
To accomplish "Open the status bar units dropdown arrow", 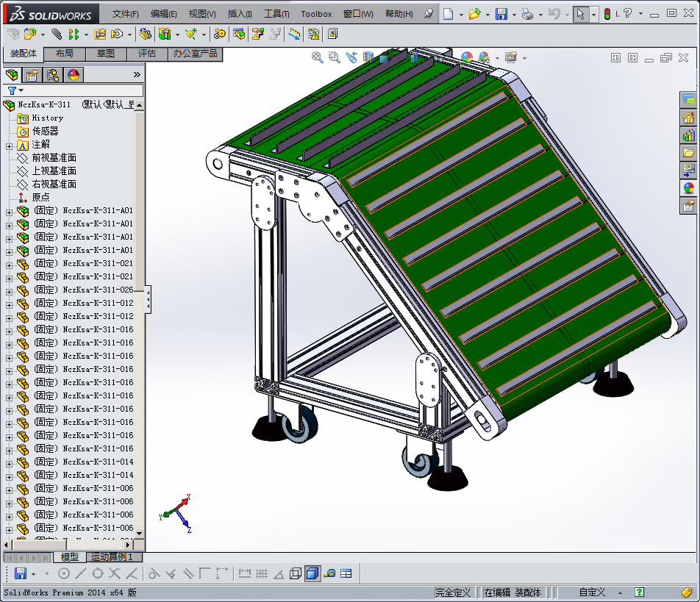I will click(x=620, y=592).
